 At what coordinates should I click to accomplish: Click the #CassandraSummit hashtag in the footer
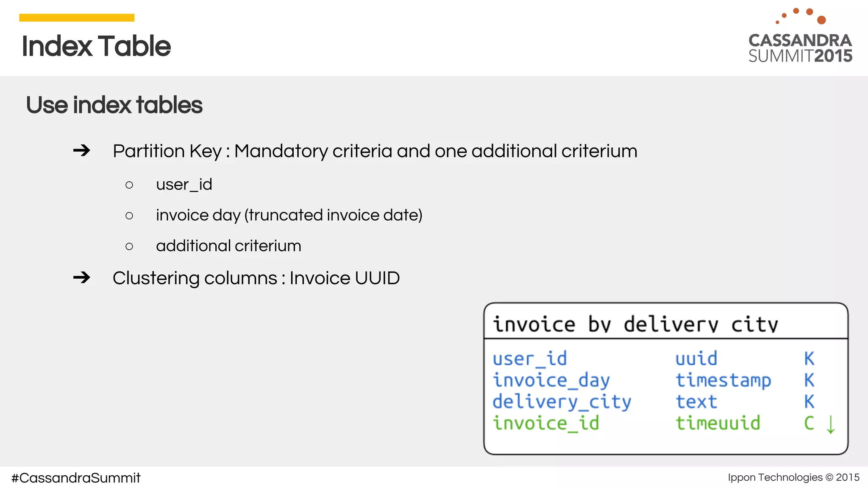point(75,478)
